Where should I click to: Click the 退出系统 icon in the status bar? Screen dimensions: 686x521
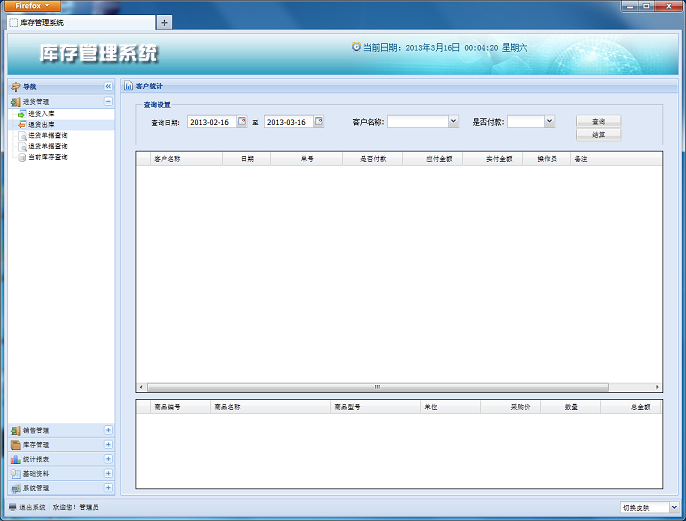pos(12,508)
